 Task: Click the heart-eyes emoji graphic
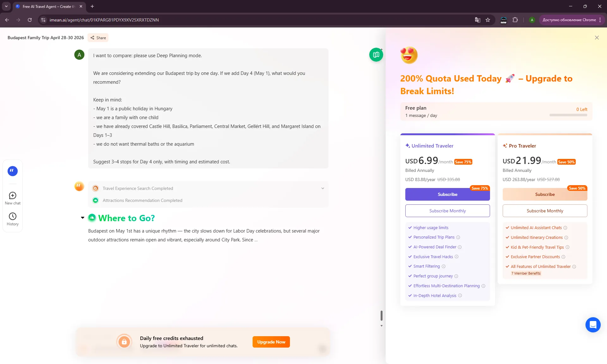tap(409, 55)
